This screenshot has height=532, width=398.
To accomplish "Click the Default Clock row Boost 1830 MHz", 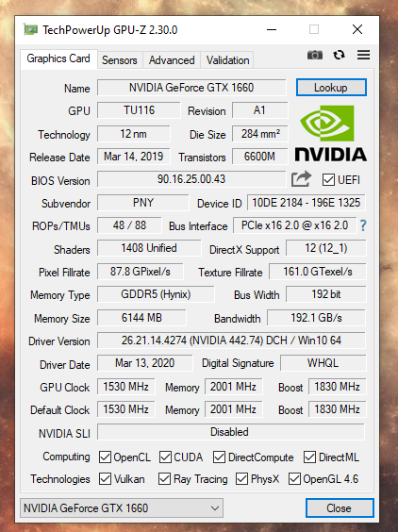I will point(338,409).
